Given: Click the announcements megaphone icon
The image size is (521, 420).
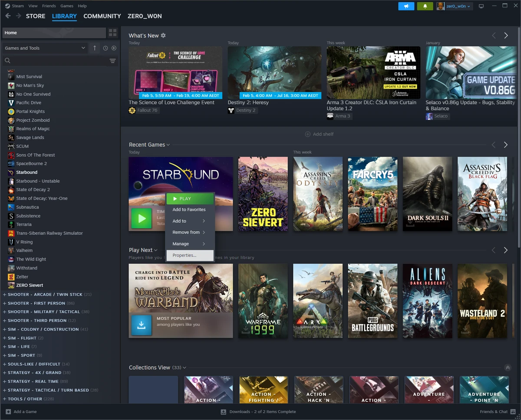Looking at the screenshot, I should pyautogui.click(x=406, y=6).
